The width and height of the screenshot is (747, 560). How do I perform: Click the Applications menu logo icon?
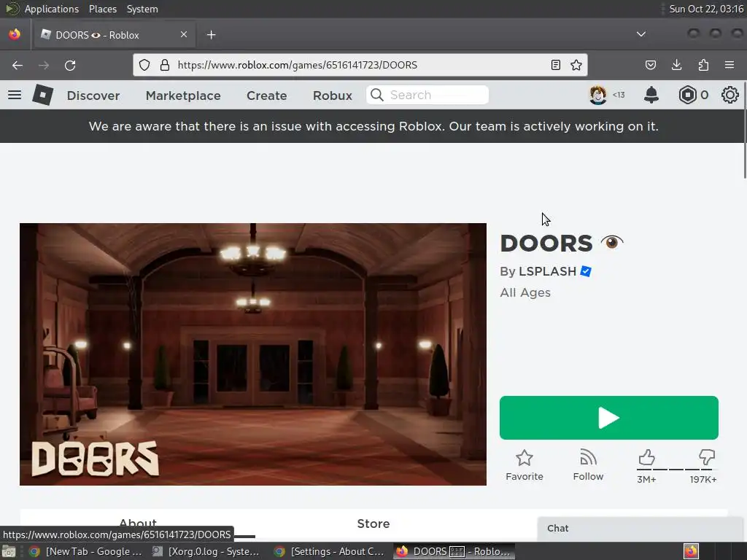[12, 9]
